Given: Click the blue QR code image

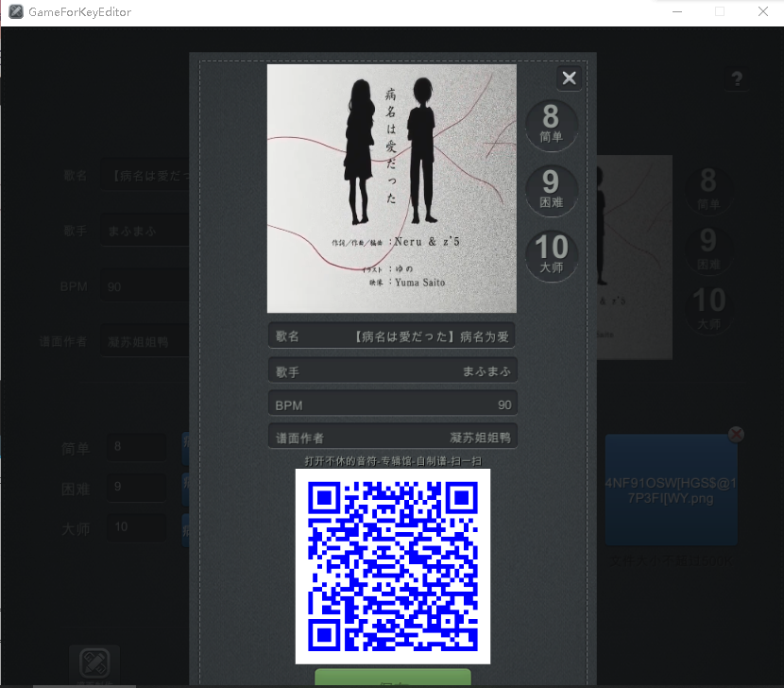Looking at the screenshot, I should point(393,566).
